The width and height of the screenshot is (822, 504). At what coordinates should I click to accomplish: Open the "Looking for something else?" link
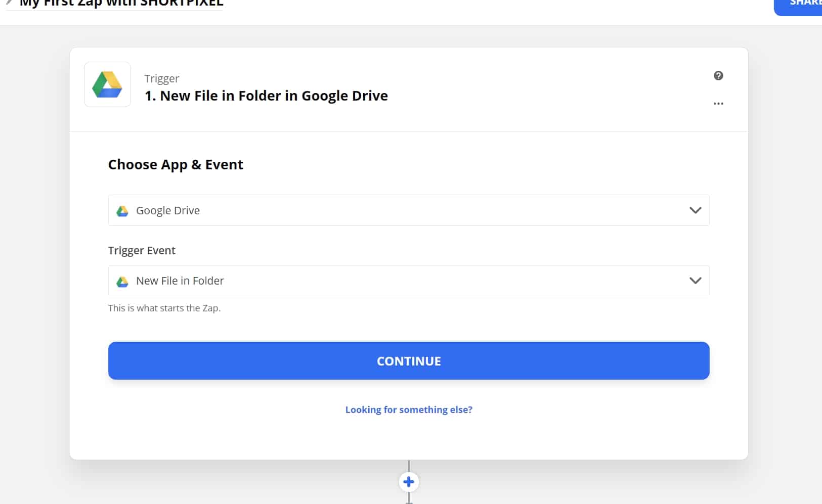(x=409, y=409)
